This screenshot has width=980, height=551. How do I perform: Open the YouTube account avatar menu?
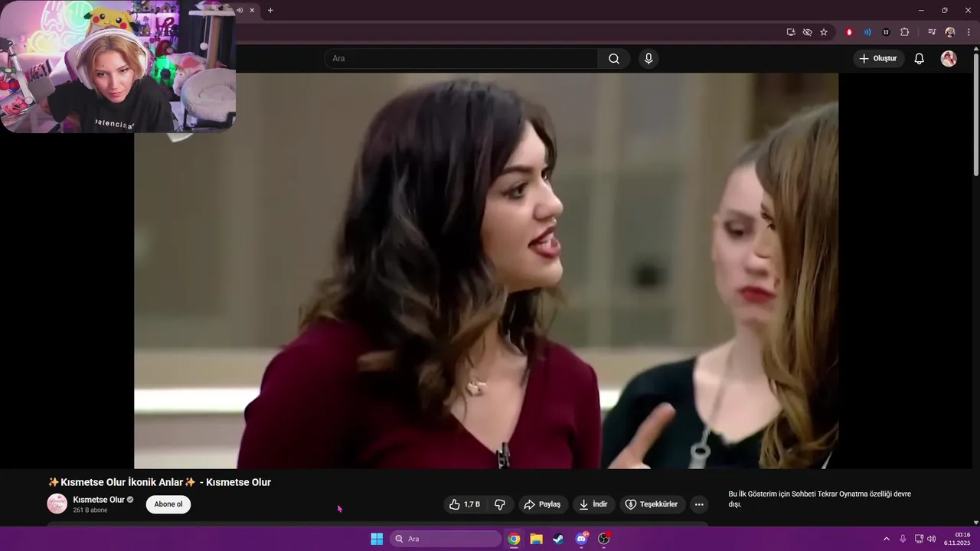pos(949,59)
